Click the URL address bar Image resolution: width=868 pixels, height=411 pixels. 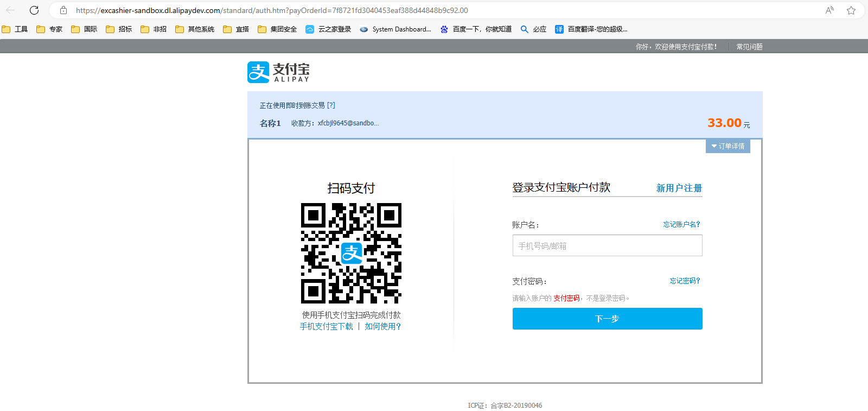434,10
